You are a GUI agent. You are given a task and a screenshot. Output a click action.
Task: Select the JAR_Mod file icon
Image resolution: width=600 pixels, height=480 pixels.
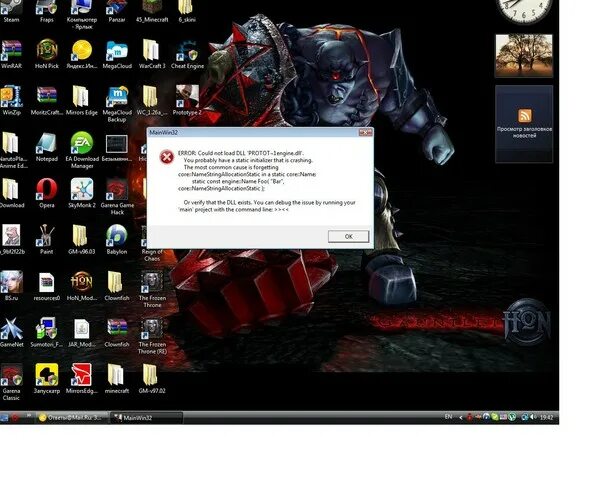[x=82, y=333]
